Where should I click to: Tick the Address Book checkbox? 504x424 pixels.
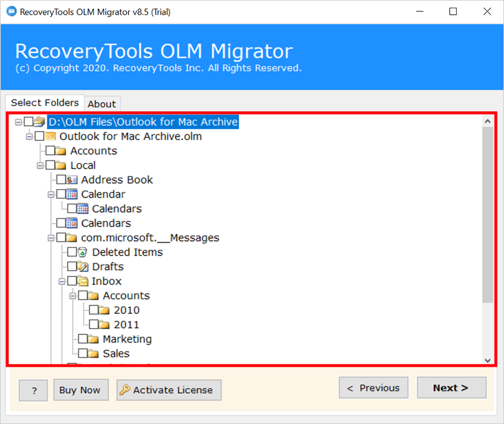pyautogui.click(x=61, y=180)
